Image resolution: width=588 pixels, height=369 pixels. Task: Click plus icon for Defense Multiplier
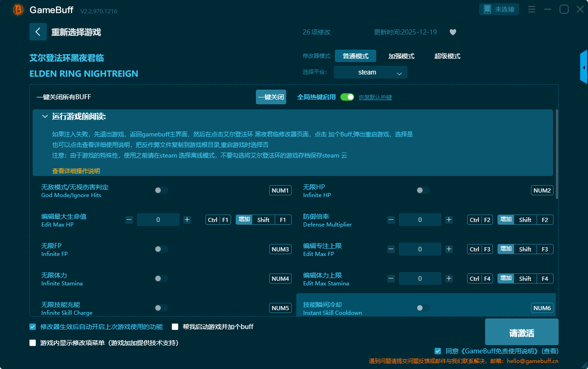(449, 220)
